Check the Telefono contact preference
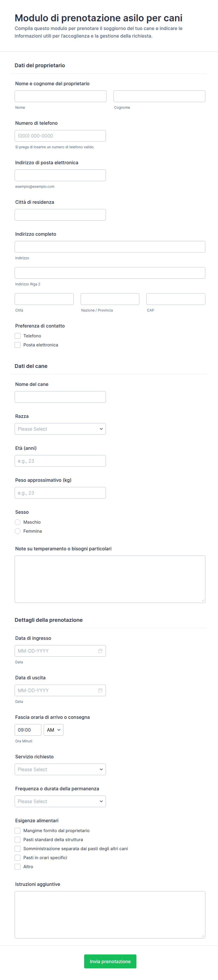Viewport: 218px width, 980px height. (18, 336)
